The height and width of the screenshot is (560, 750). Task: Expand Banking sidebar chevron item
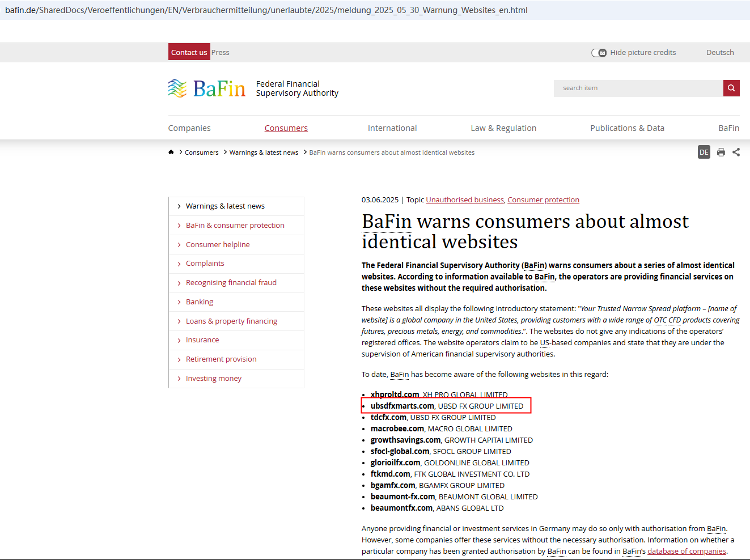[x=199, y=302]
